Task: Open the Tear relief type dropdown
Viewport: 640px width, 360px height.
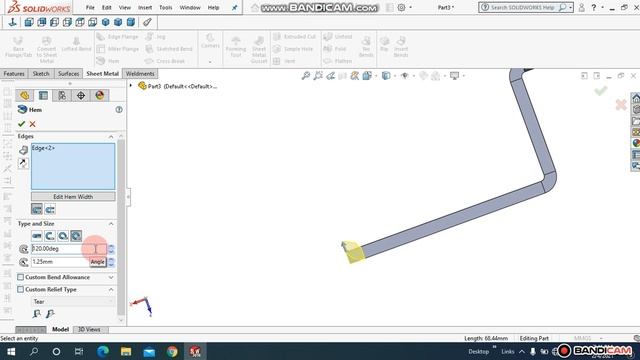Action: pos(73,302)
